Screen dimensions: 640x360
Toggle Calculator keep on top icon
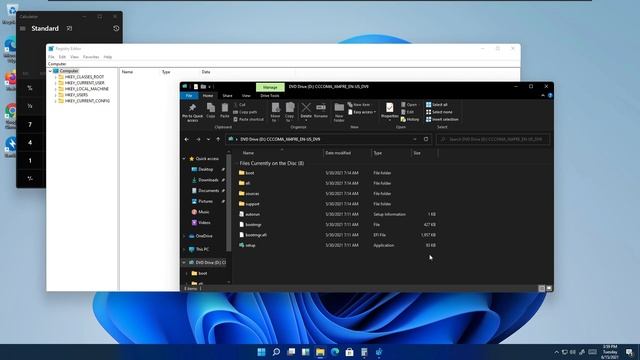pos(69,29)
